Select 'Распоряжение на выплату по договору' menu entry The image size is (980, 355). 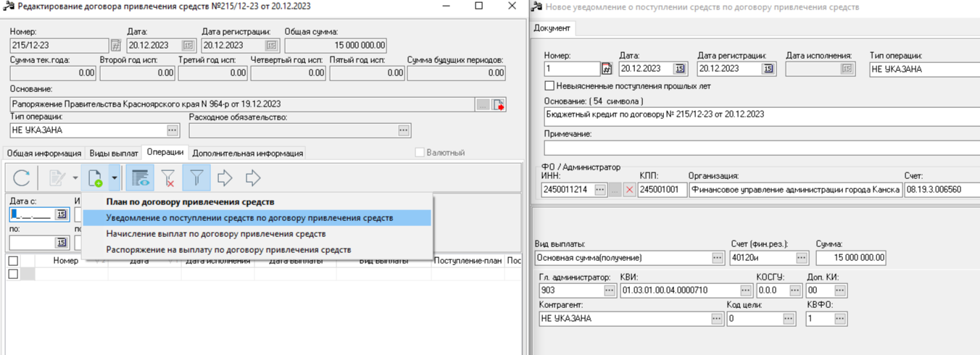coord(257,249)
